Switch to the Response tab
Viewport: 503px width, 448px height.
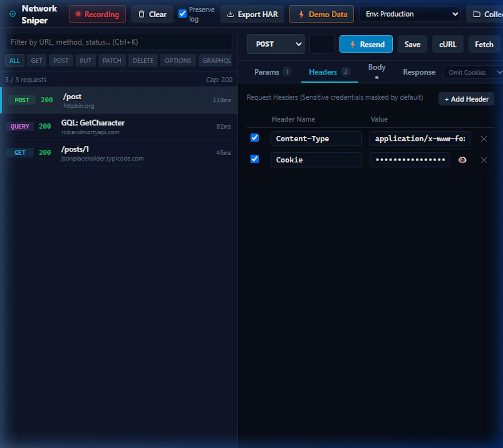tap(419, 72)
